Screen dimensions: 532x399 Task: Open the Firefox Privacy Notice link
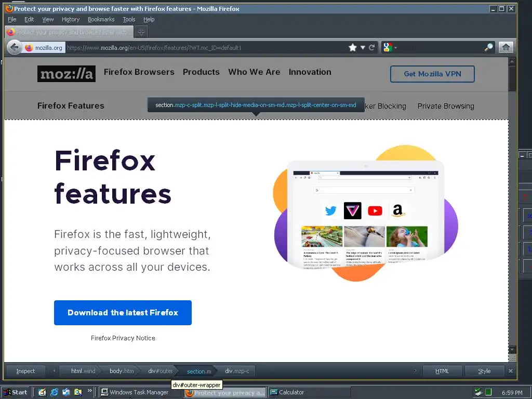point(123,338)
